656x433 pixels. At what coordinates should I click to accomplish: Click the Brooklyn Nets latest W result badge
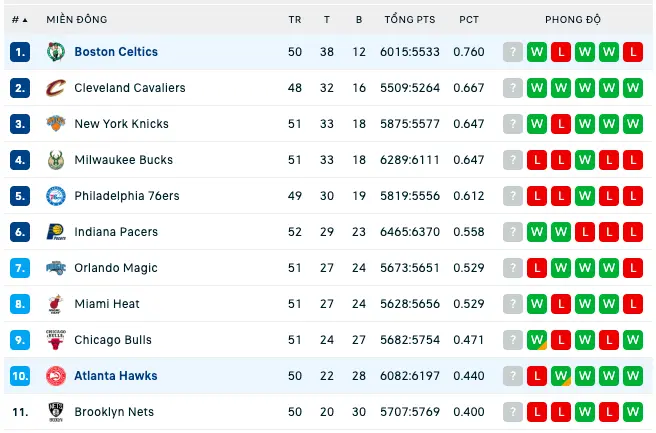point(633,412)
